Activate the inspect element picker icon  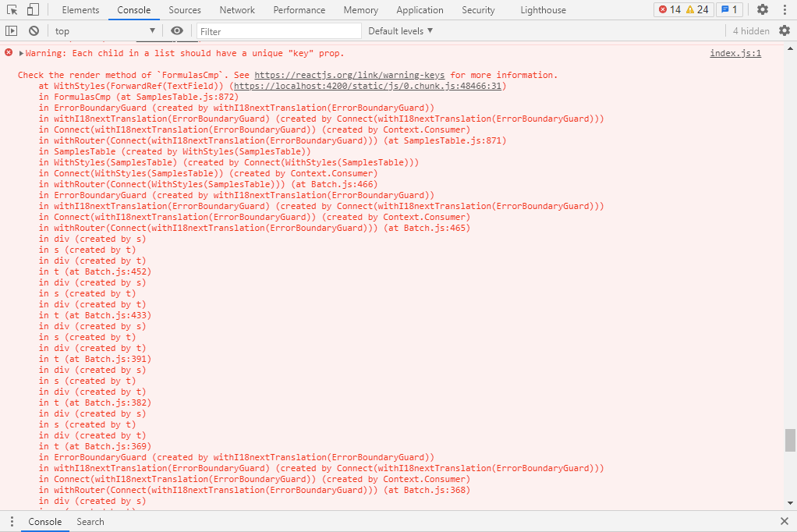click(x=12, y=10)
